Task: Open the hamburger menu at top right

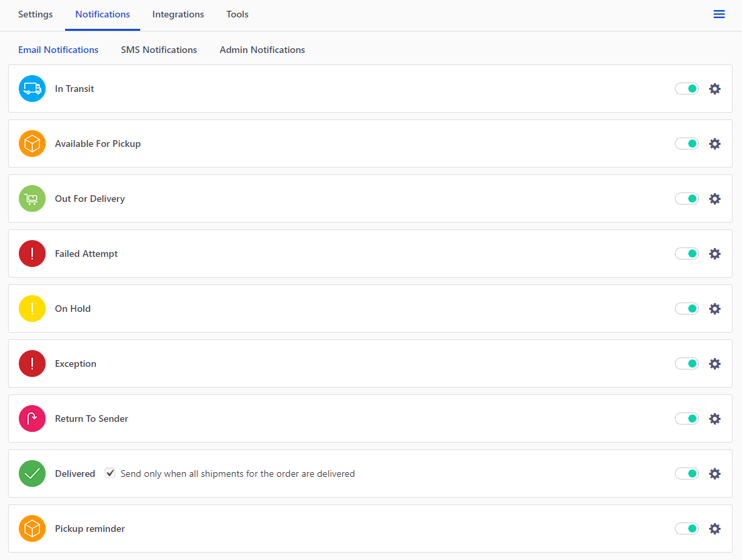Action: (719, 13)
